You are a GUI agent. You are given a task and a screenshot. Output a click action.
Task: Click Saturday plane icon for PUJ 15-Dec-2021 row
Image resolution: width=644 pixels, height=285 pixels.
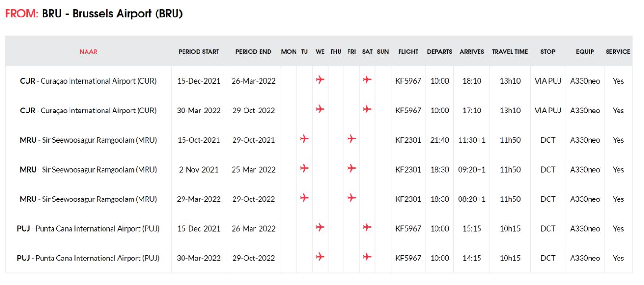pos(367,228)
